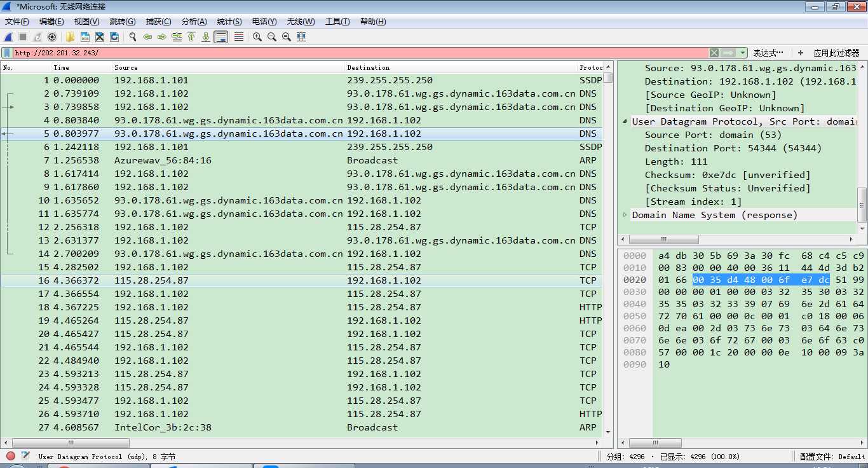This screenshot has width=868, height=468.
Task: Click the 配置文件: Default profile label
Action: click(x=832, y=457)
